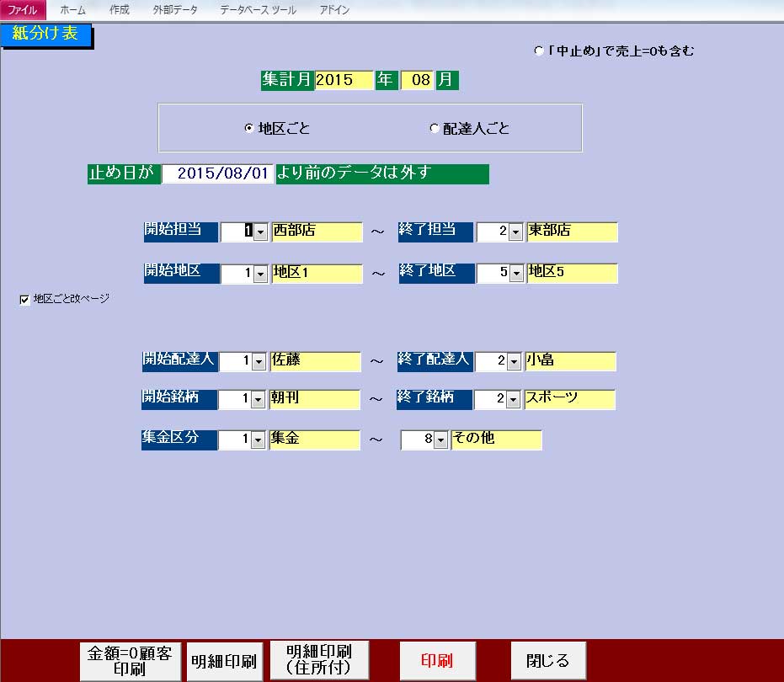Screen dimensions: 784x682
Task: Switch to the 外部データ ribbon tab
Action: [x=175, y=10]
